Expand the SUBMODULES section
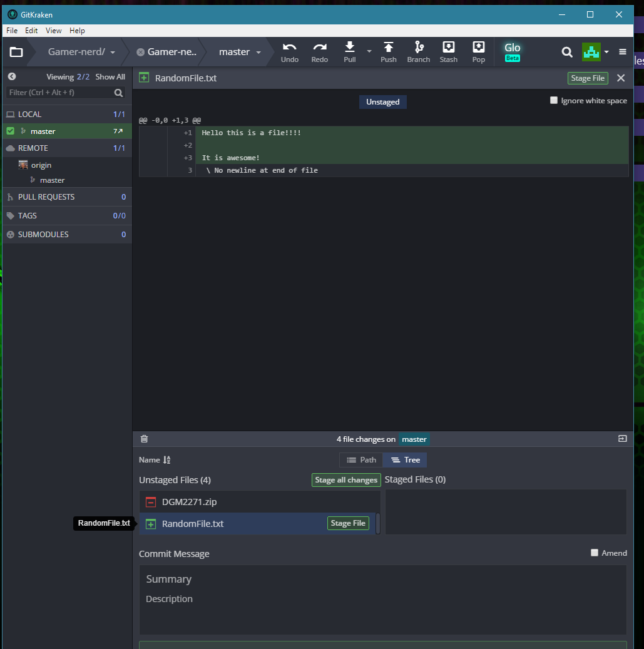The height and width of the screenshot is (649, 644). 67,234
